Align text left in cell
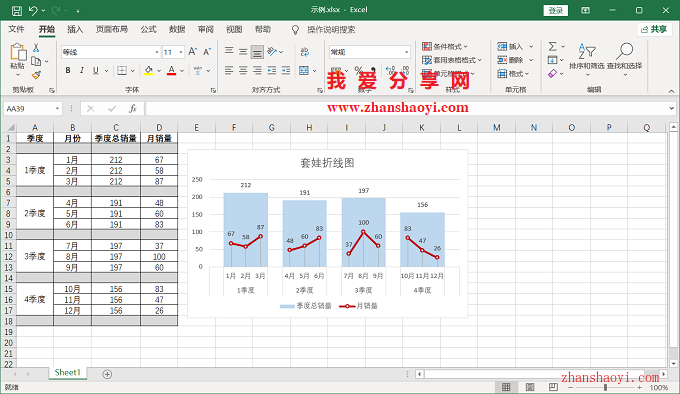 click(x=229, y=70)
